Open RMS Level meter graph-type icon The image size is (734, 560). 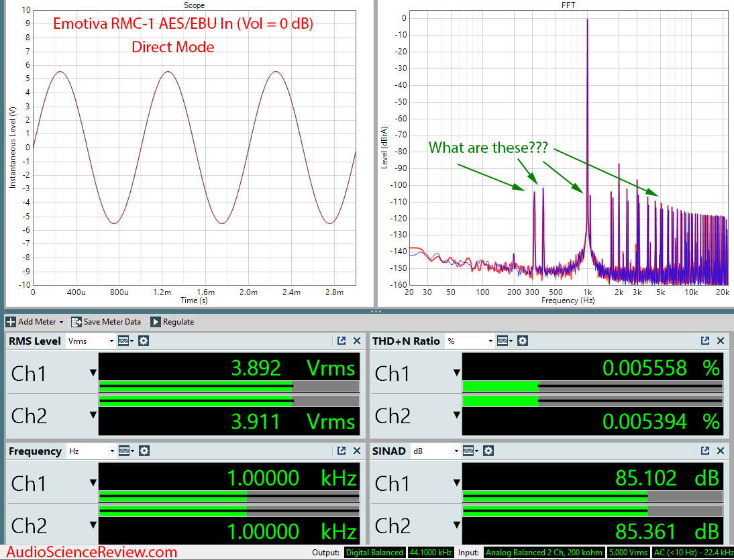click(x=125, y=341)
